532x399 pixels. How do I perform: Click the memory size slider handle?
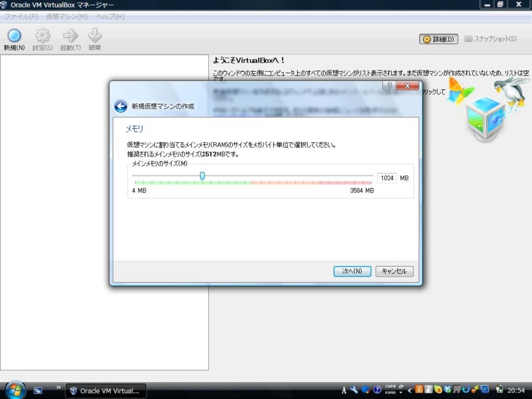coord(202,176)
